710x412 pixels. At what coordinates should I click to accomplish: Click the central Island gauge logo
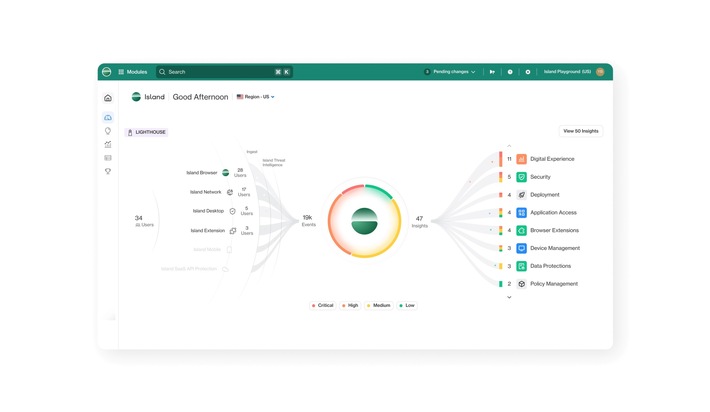(365, 221)
